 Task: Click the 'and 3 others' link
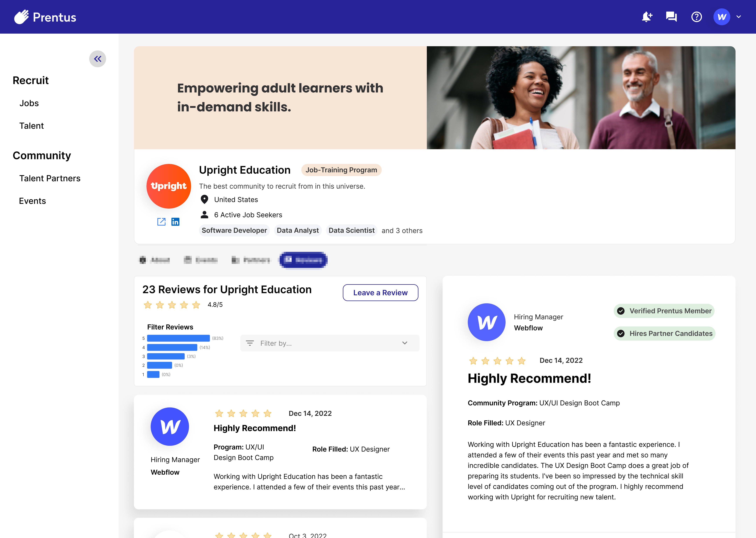402,231
